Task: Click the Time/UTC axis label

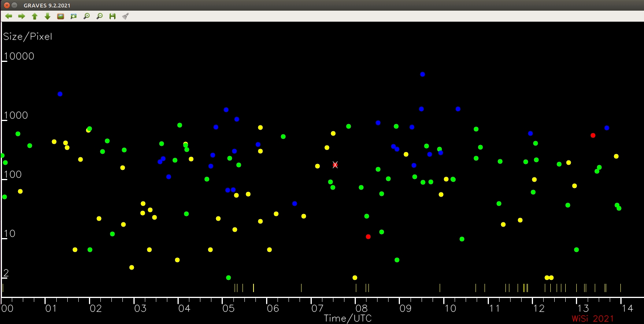Action: tap(348, 318)
